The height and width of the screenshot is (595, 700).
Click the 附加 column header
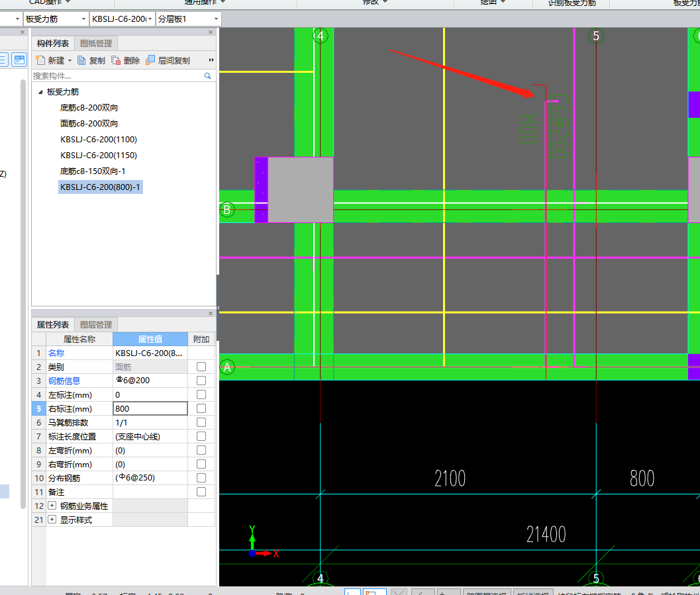[x=201, y=339]
